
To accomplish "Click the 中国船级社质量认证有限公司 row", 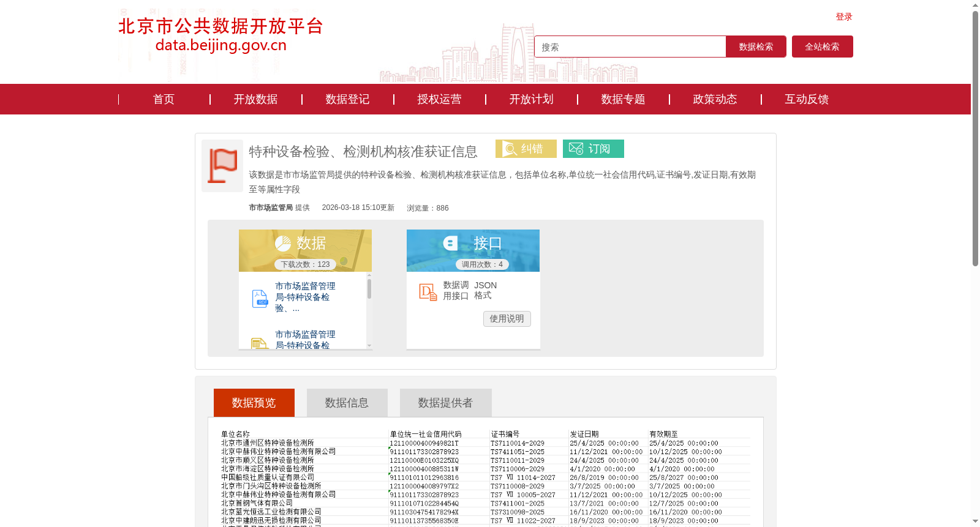I will [485, 477].
